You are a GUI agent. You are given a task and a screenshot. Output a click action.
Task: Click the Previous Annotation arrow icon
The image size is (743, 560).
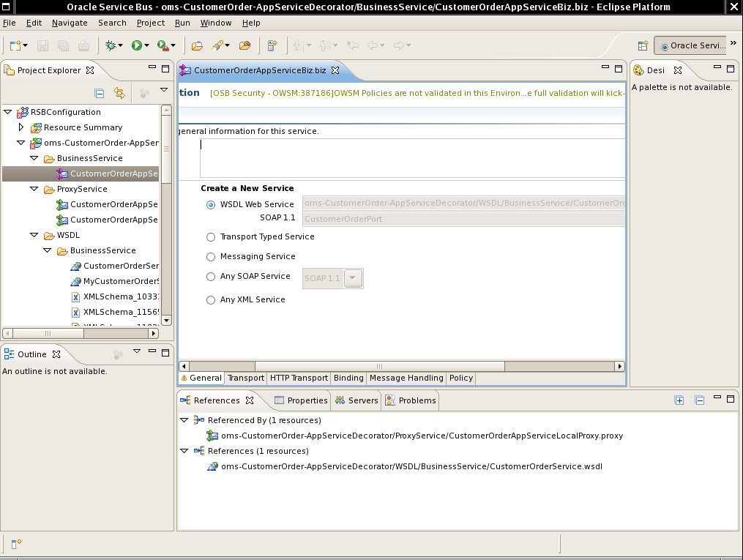[x=324, y=45]
